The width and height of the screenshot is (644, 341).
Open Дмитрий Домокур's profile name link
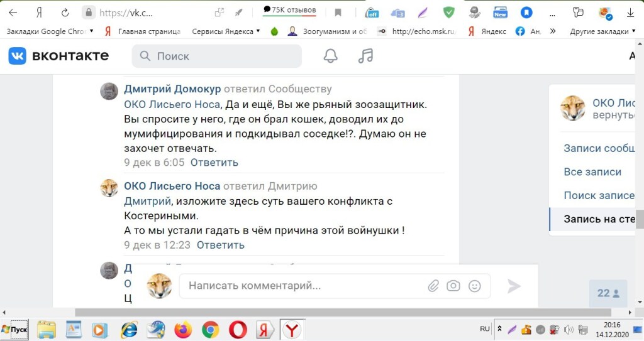(172, 89)
